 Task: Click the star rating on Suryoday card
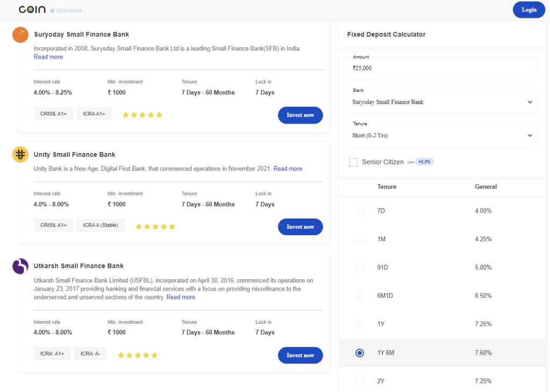(x=142, y=115)
